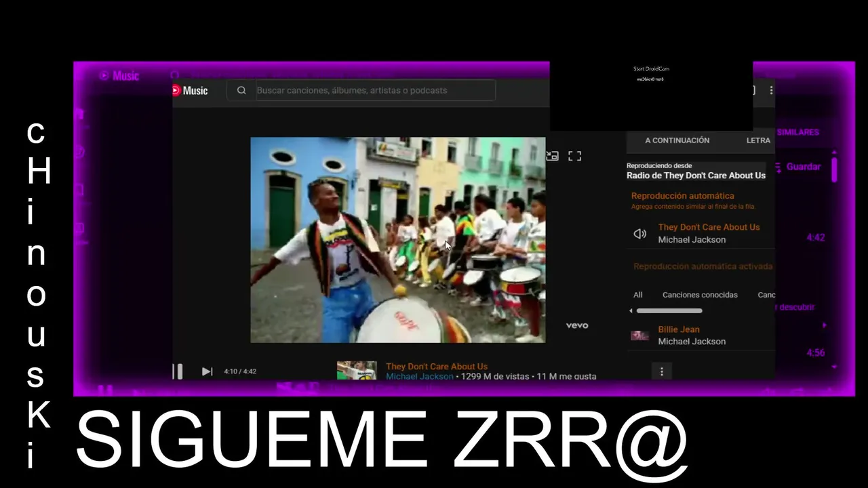Click the Billie Jean album thumbnail
Viewport: 868px width, 488px height.
pyautogui.click(x=639, y=335)
